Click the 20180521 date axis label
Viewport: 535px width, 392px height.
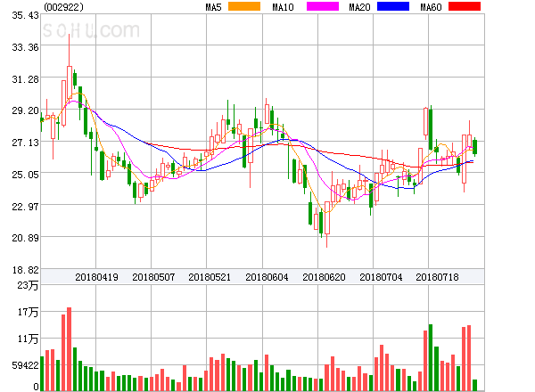tap(210, 277)
